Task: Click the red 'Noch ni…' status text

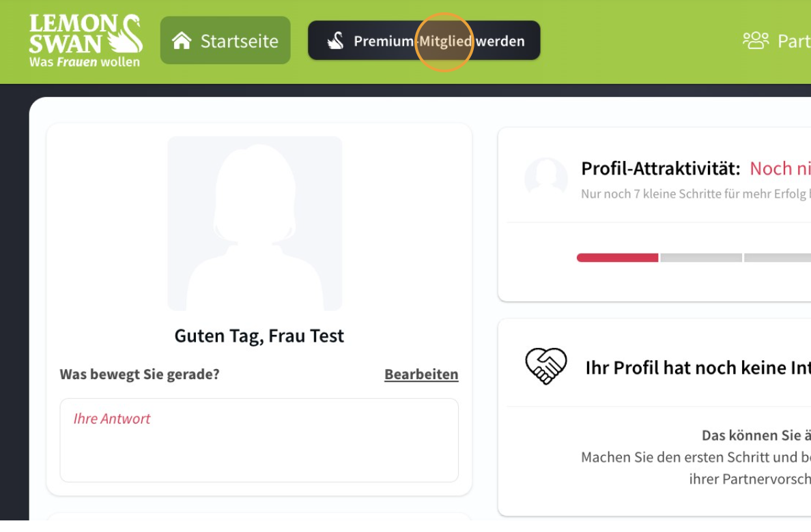Action: pos(780,168)
